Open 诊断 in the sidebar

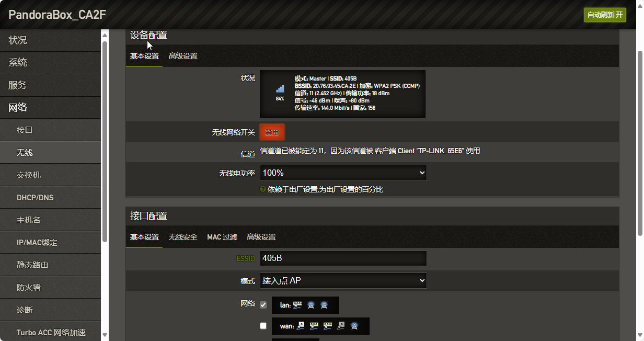point(50,310)
